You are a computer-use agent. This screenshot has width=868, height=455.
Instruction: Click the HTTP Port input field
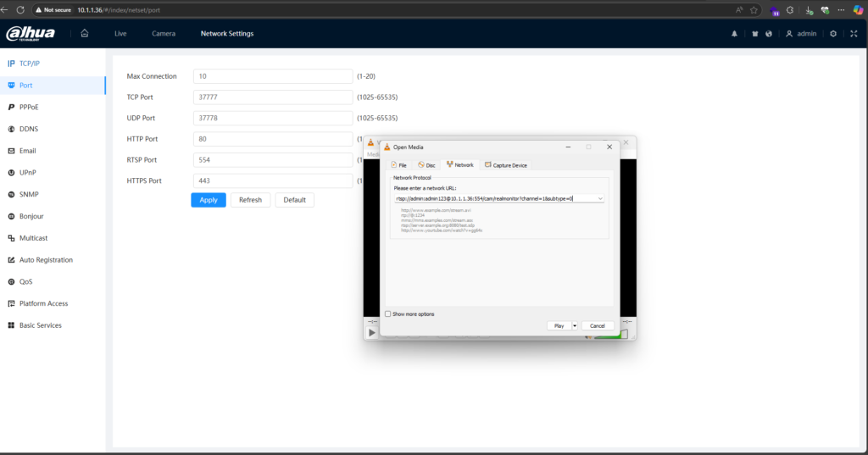(x=273, y=139)
